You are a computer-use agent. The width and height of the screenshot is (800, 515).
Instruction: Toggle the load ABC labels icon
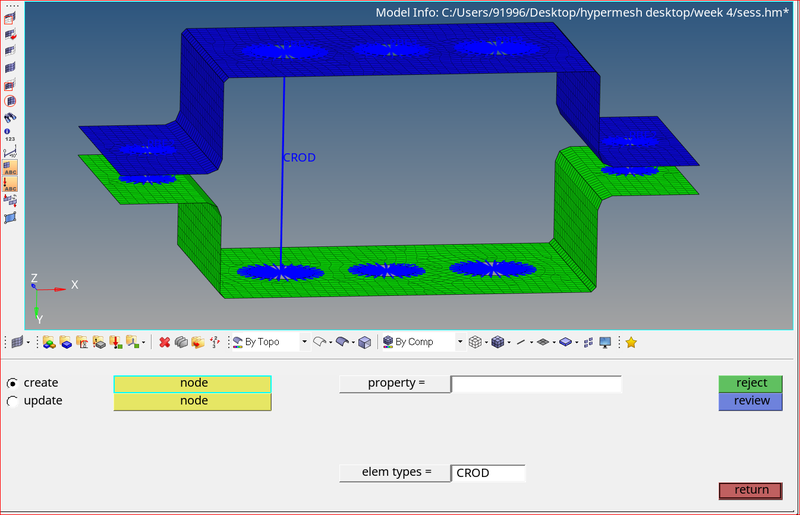(x=10, y=184)
